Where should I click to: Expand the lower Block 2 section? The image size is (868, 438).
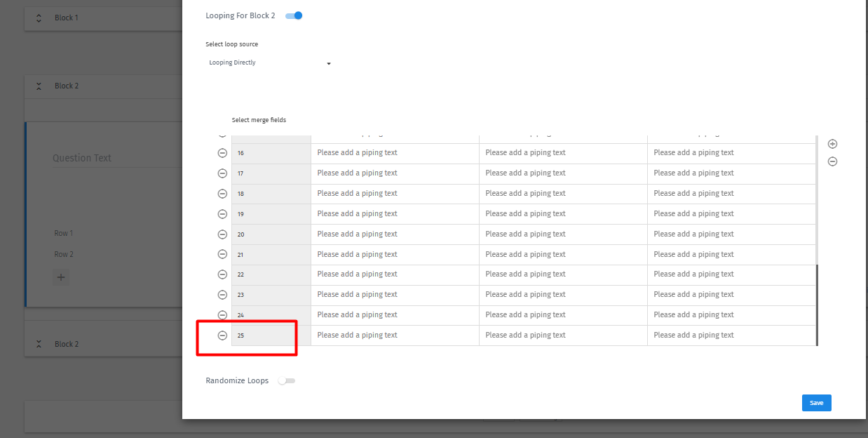39,344
